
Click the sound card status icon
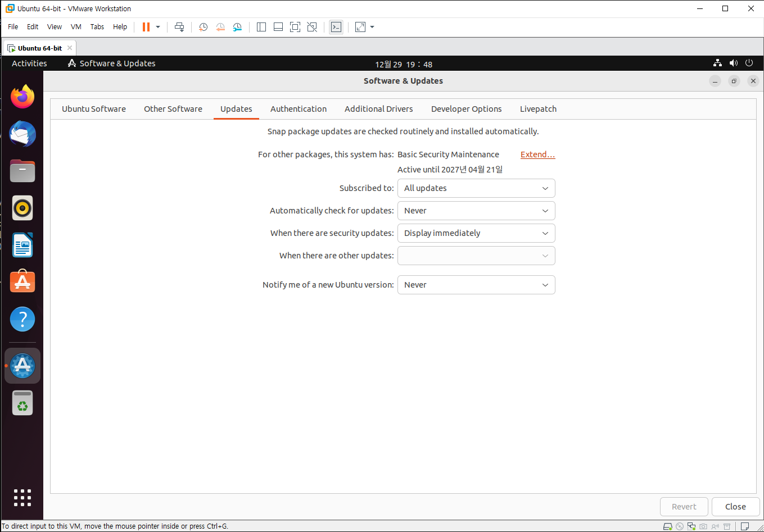(x=715, y=526)
